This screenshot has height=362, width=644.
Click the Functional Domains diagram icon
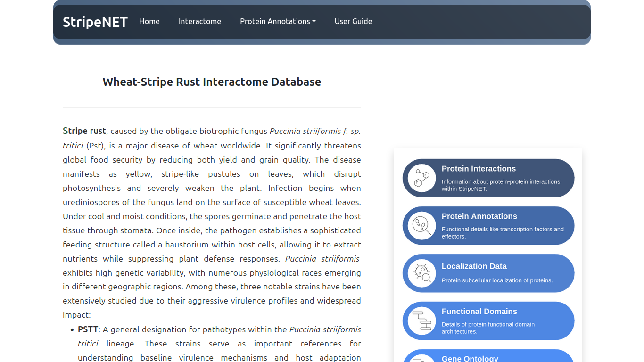(421, 321)
